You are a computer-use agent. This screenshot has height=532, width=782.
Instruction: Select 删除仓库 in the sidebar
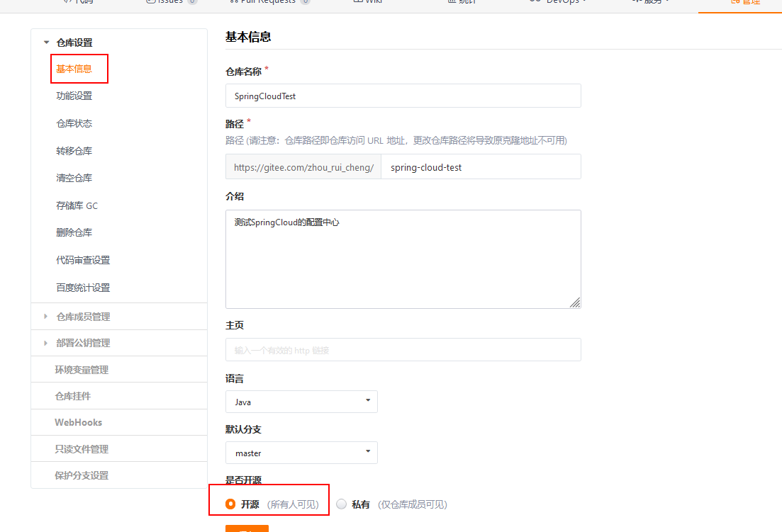point(74,232)
